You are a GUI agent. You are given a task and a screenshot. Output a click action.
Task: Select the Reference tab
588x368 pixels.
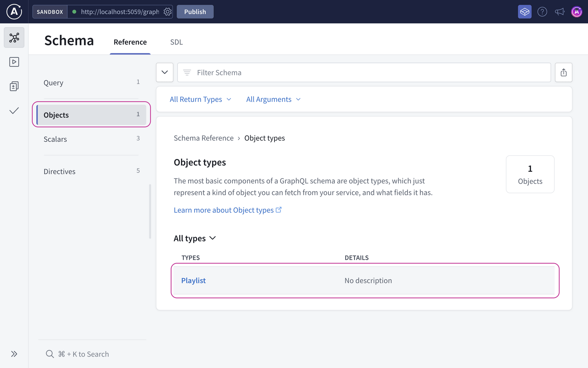coord(130,42)
